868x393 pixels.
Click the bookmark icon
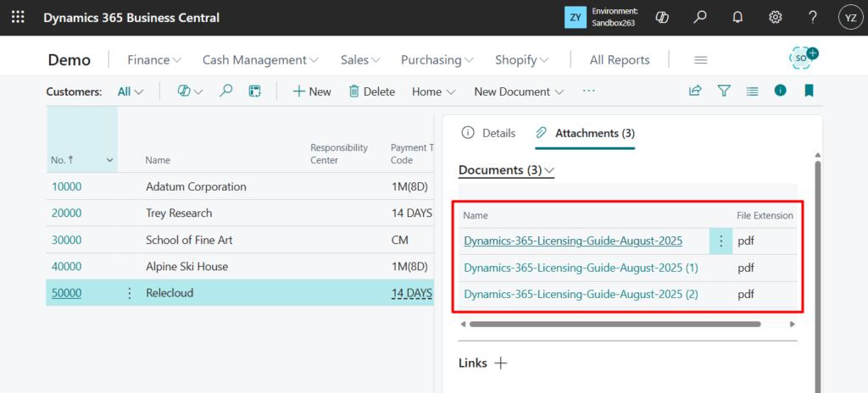pyautogui.click(x=809, y=91)
